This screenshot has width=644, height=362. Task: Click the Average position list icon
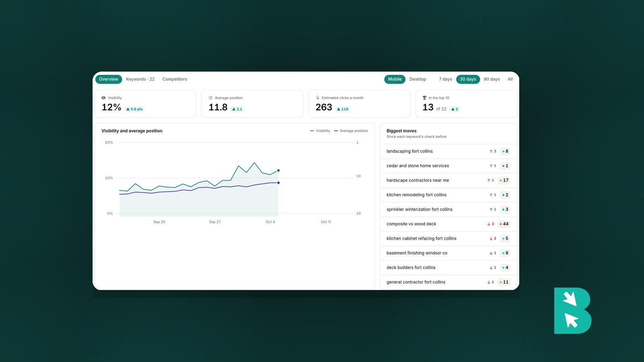[x=211, y=98]
